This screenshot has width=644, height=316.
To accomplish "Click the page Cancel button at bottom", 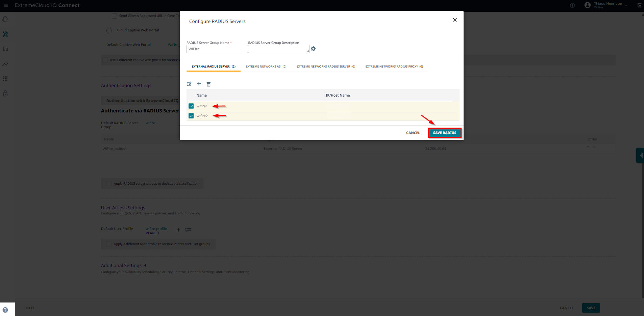I will pos(567,308).
